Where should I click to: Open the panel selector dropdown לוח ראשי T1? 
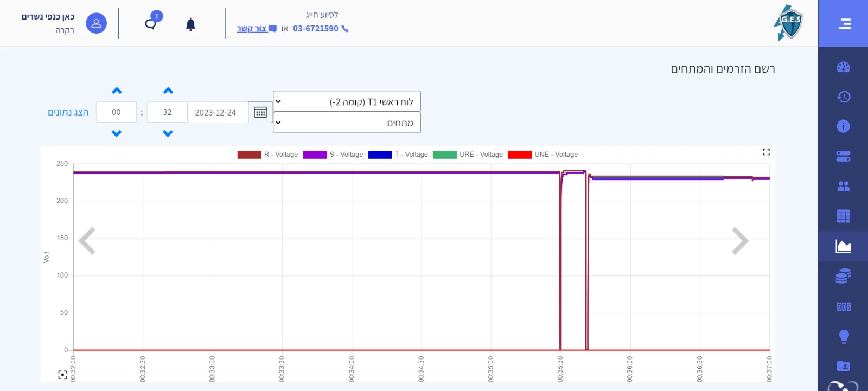(347, 101)
